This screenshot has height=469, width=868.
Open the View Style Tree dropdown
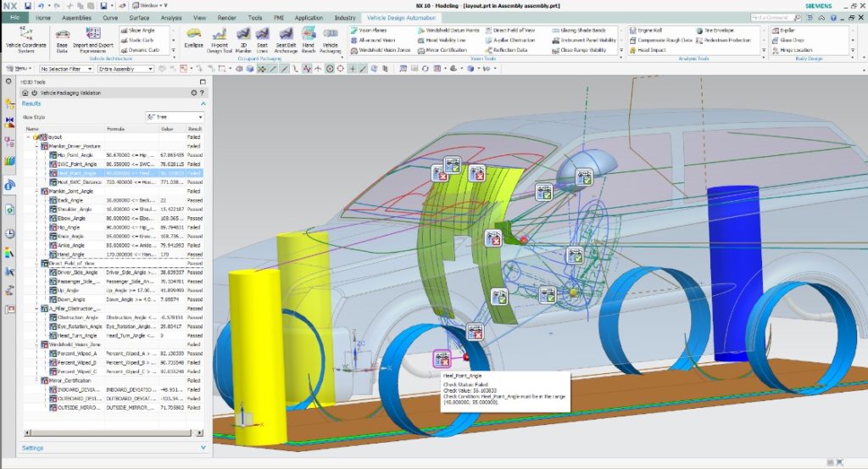click(x=175, y=116)
